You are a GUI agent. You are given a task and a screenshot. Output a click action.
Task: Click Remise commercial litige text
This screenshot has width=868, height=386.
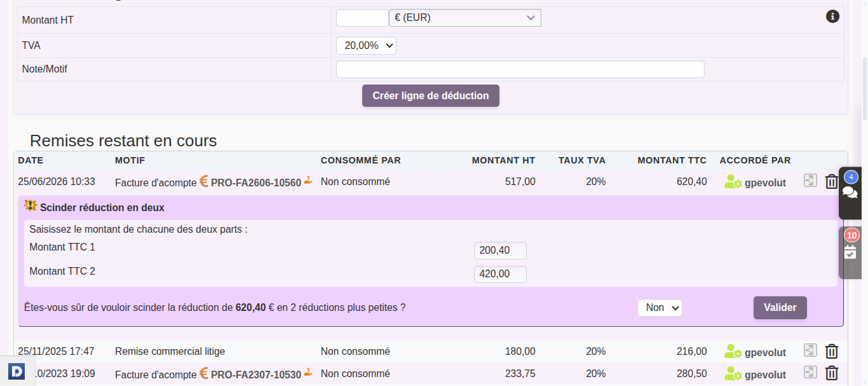coord(170,351)
